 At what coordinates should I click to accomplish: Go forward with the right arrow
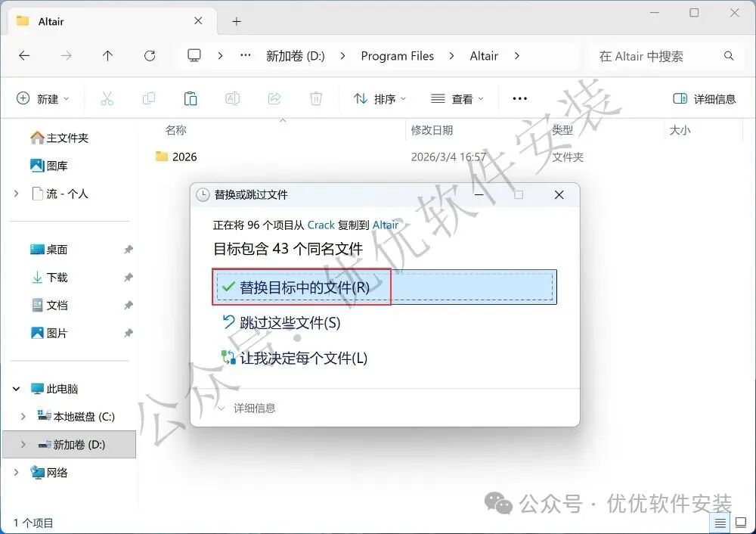[x=66, y=56]
